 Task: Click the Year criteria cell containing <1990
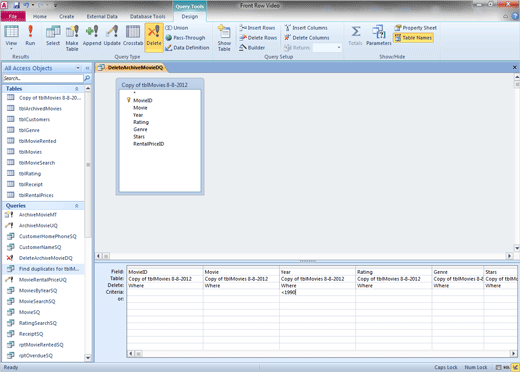click(317, 292)
